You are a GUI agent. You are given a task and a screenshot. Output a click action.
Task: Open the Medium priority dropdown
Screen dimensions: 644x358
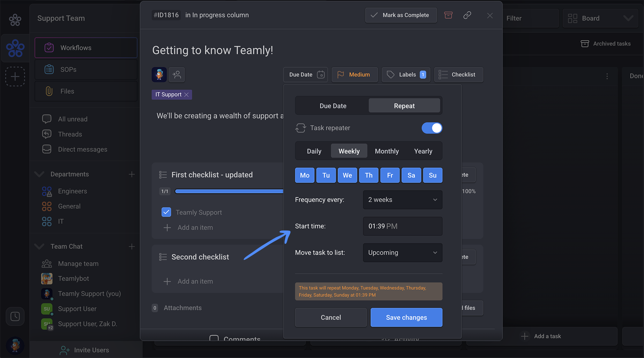tap(355, 75)
